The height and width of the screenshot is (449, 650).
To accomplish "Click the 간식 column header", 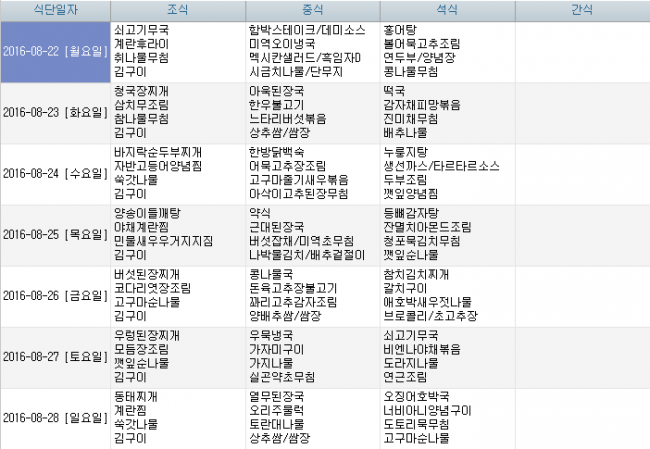I will coord(581,10).
